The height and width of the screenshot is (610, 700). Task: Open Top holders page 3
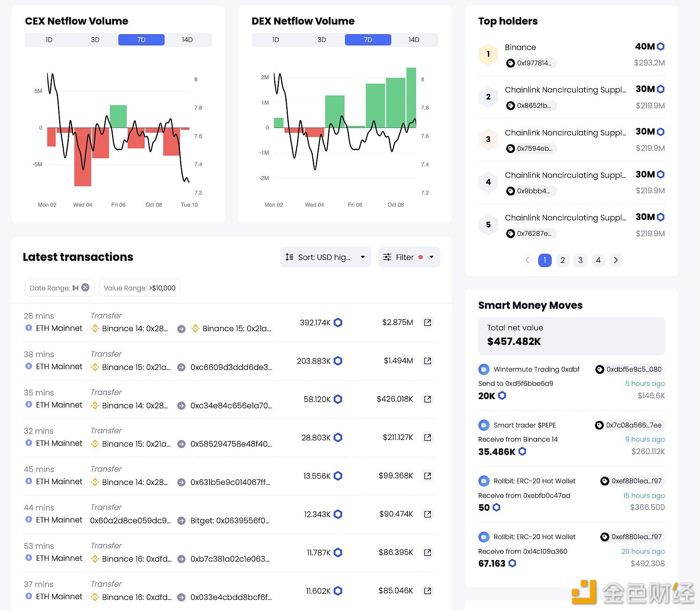click(x=580, y=260)
